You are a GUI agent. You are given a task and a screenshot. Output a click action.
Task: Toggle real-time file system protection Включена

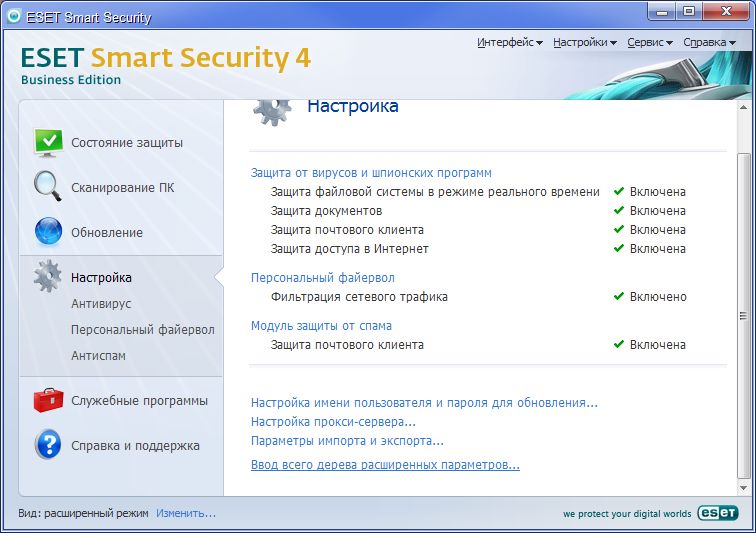[x=658, y=192]
